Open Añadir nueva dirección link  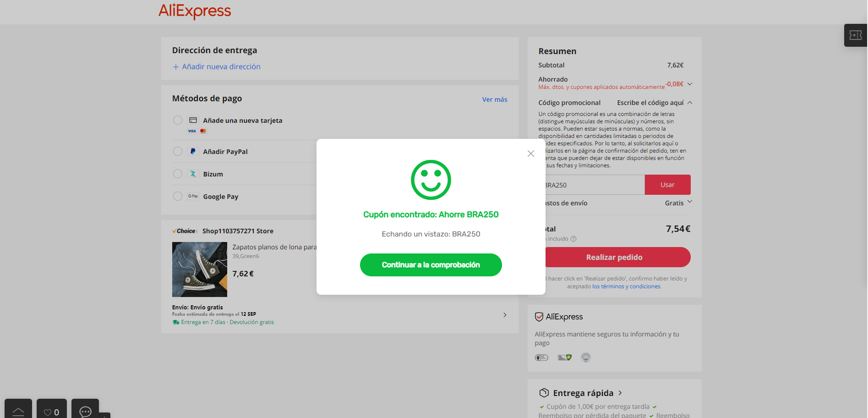(x=216, y=66)
